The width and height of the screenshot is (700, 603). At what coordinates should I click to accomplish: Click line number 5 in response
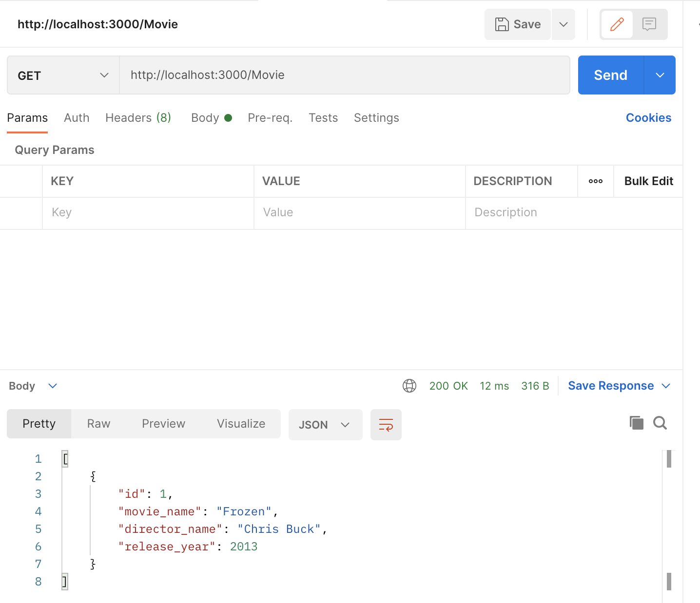click(39, 529)
